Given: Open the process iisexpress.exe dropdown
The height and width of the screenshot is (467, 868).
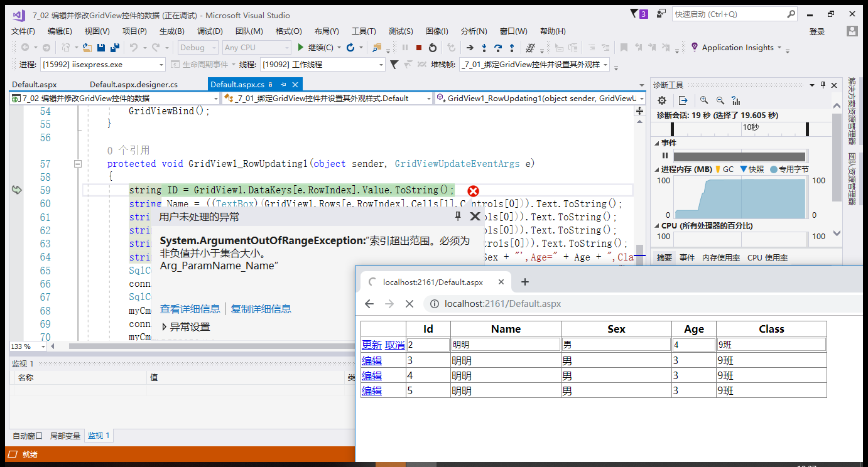Looking at the screenshot, I should pyautogui.click(x=103, y=64).
